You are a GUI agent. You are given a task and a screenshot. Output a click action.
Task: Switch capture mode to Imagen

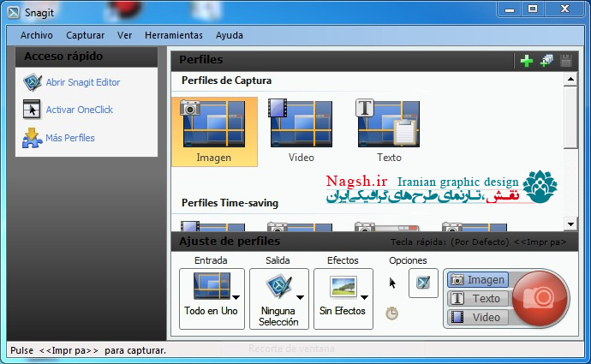coord(478,279)
